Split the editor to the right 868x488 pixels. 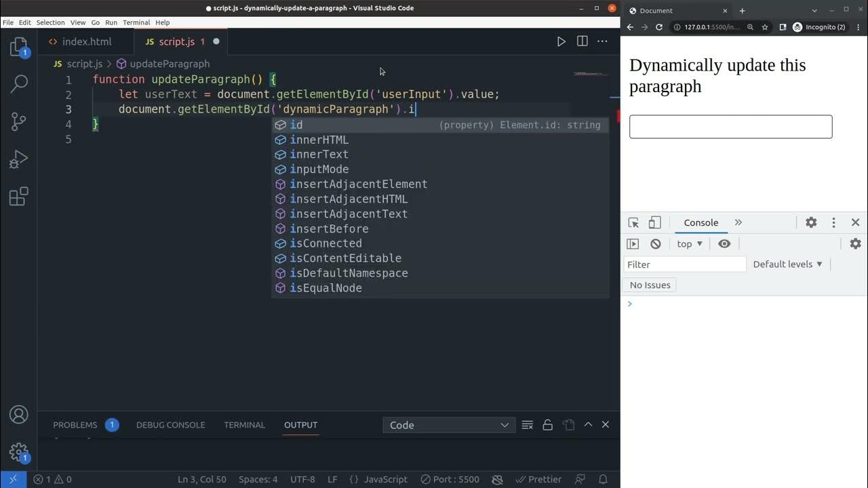(x=582, y=41)
